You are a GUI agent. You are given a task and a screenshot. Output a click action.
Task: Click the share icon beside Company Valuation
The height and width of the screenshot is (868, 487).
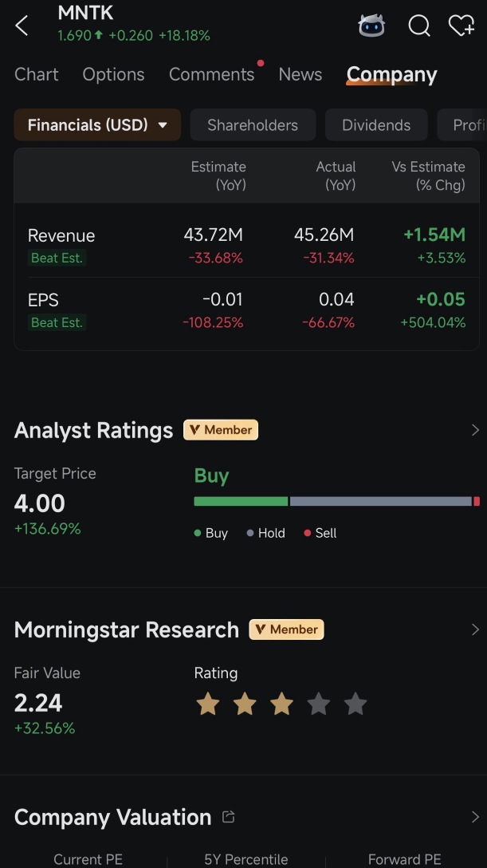[x=228, y=816]
